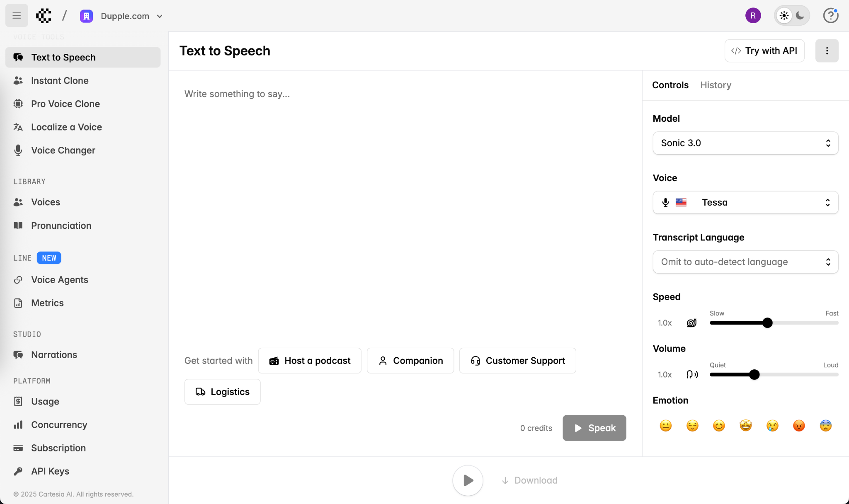Collapse the sidebar with hamburger icon

[17, 16]
